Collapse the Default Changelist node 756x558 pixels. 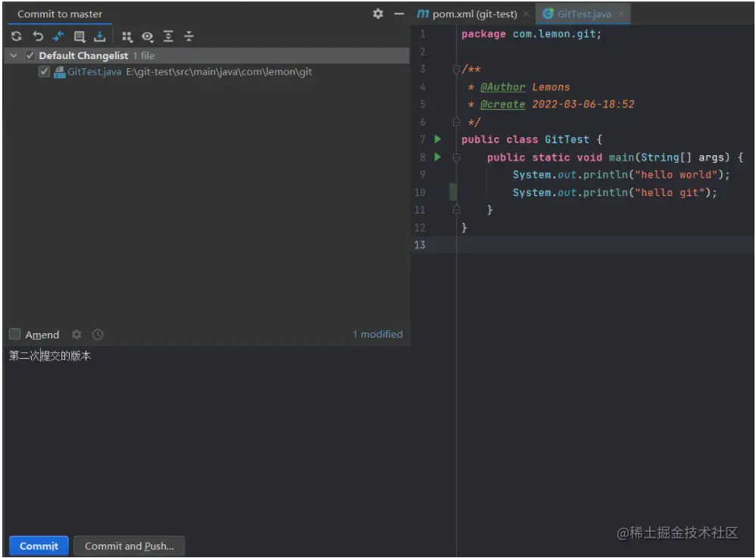[14, 55]
